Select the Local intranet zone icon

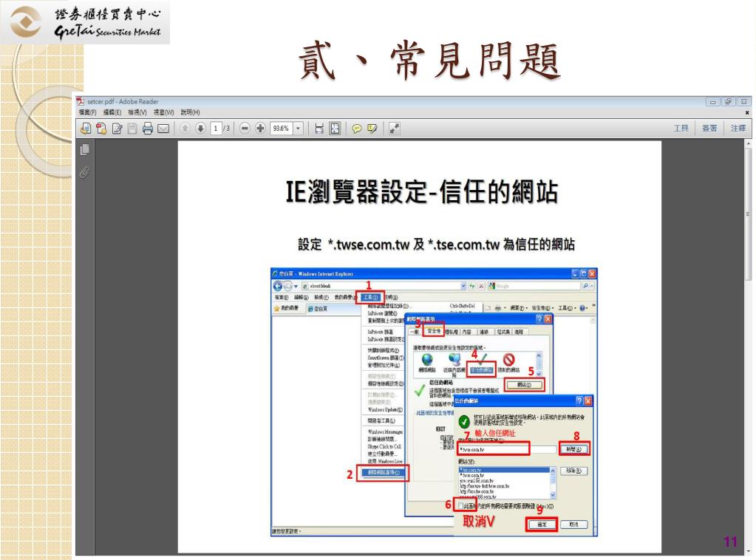(x=454, y=360)
